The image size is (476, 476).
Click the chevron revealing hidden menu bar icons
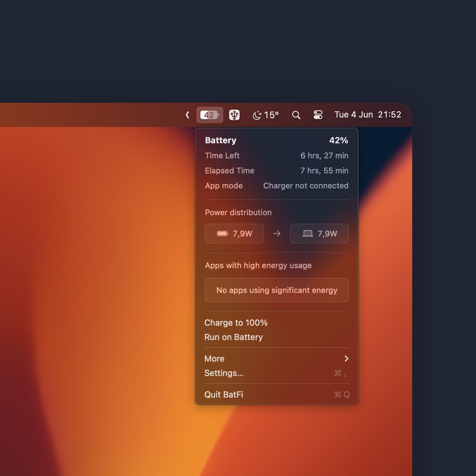click(x=187, y=115)
